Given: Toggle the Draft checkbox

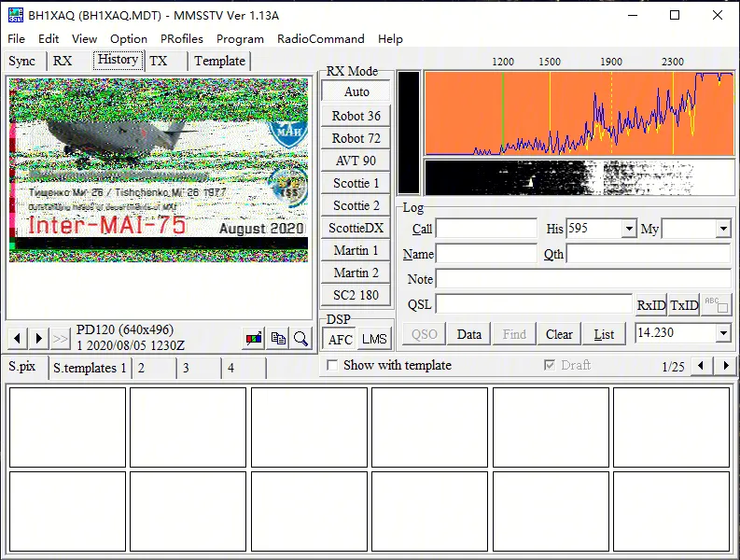Looking at the screenshot, I should [x=550, y=365].
